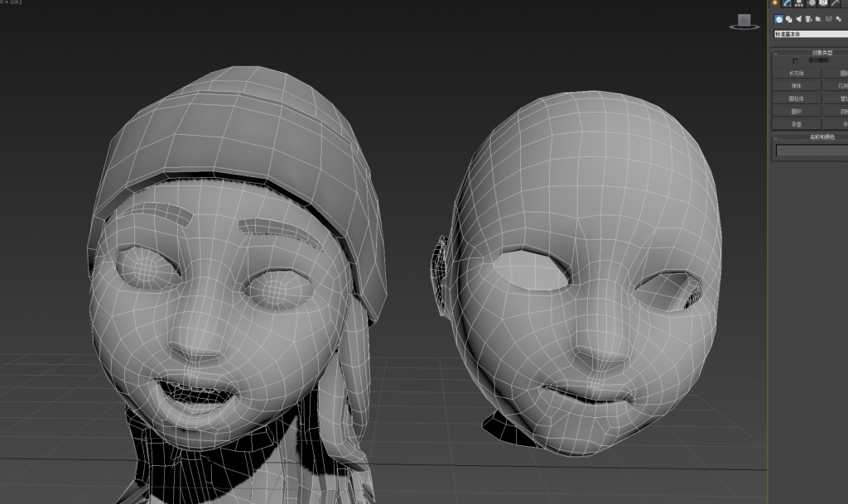
Task: Select the Systems category icon
Action: [x=839, y=19]
